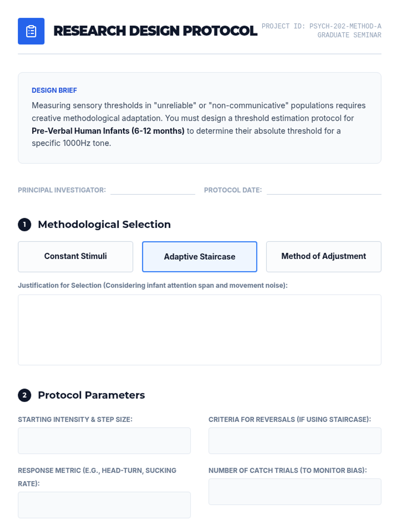
Task: Select the Adaptive Staircase method option
Action: (x=199, y=257)
